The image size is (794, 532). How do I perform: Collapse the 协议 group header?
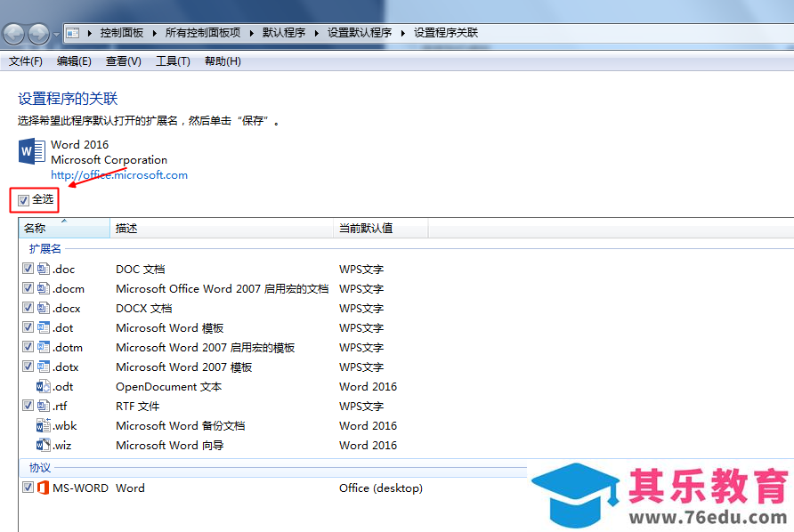pyautogui.click(x=40, y=468)
